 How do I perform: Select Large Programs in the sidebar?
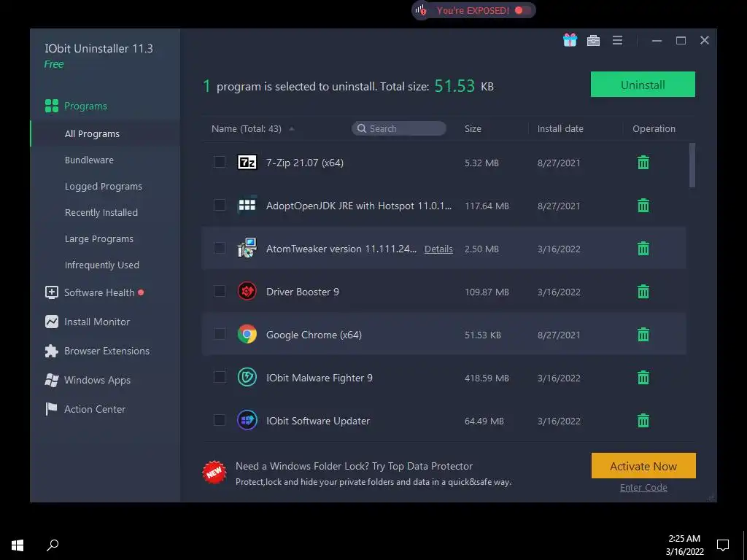99,238
